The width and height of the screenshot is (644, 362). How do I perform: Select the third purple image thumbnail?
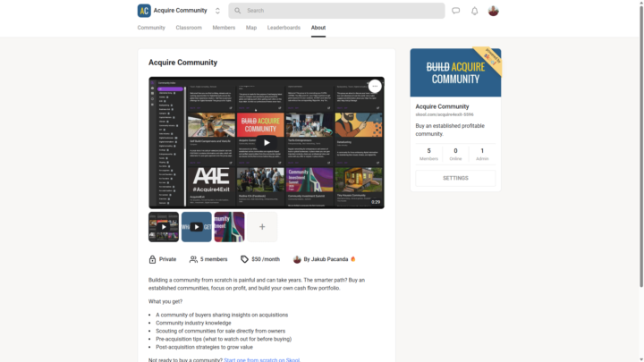(229, 227)
